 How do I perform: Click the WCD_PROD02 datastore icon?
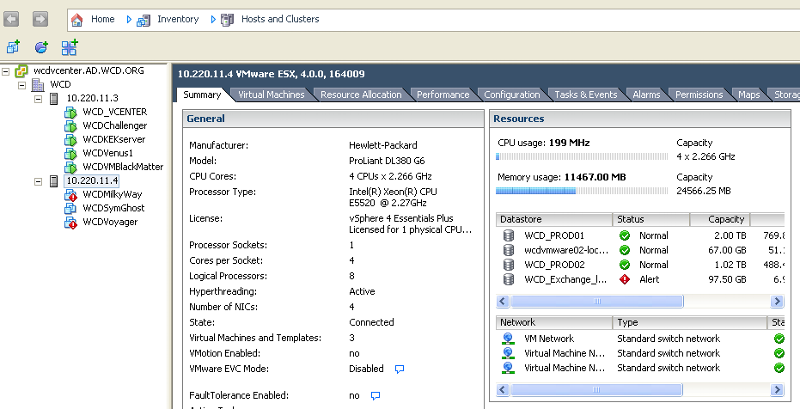(508, 265)
